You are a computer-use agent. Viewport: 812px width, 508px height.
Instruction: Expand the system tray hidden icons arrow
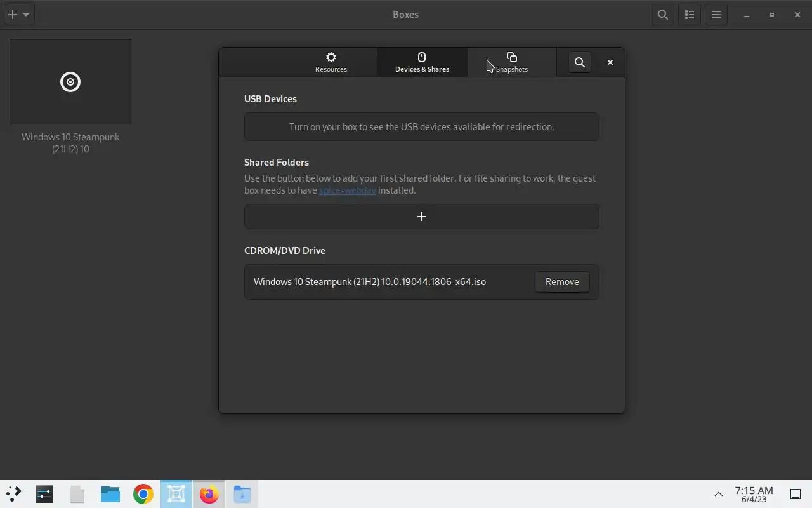click(x=719, y=494)
